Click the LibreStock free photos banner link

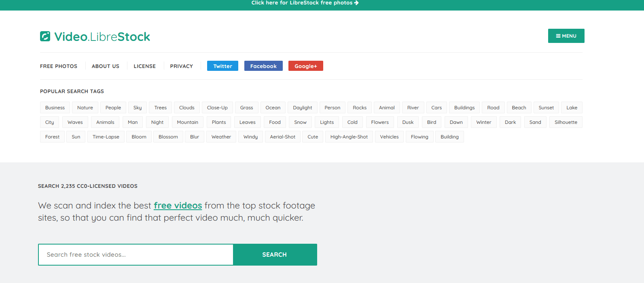coord(305,3)
